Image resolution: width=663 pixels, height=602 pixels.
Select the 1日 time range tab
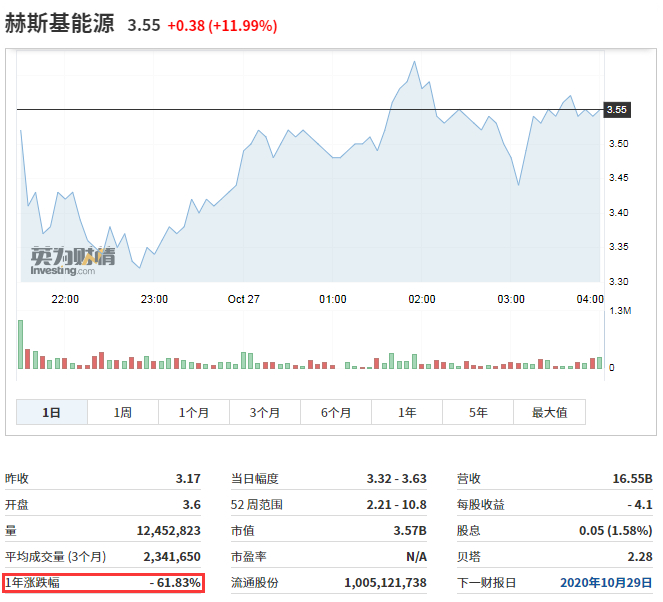point(52,412)
